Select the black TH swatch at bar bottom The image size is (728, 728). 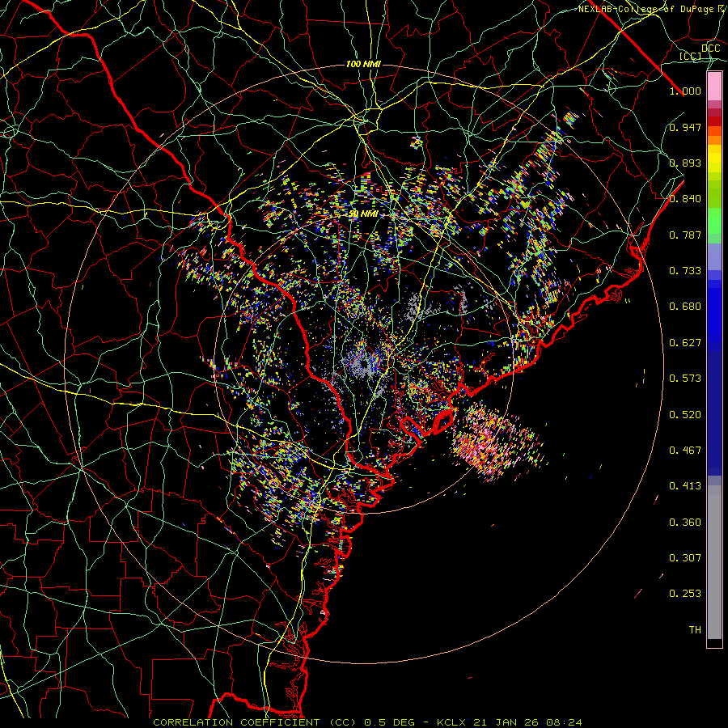pos(714,642)
